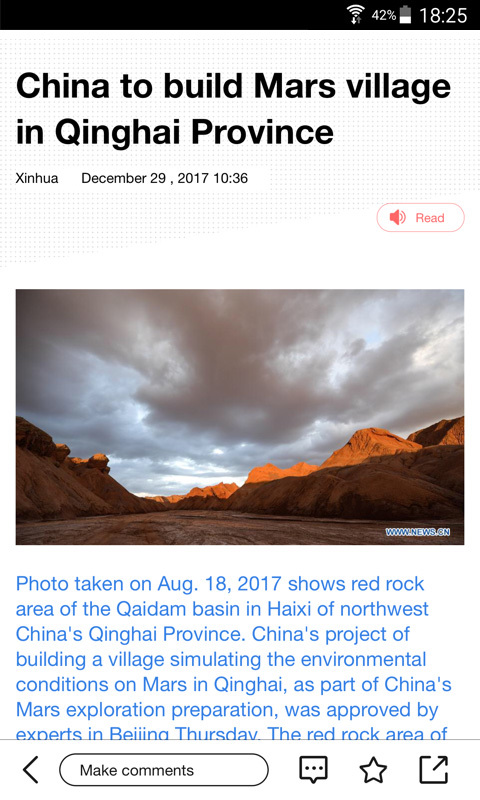Click the red speaker icon
This screenshot has width=480, height=800.
[397, 218]
